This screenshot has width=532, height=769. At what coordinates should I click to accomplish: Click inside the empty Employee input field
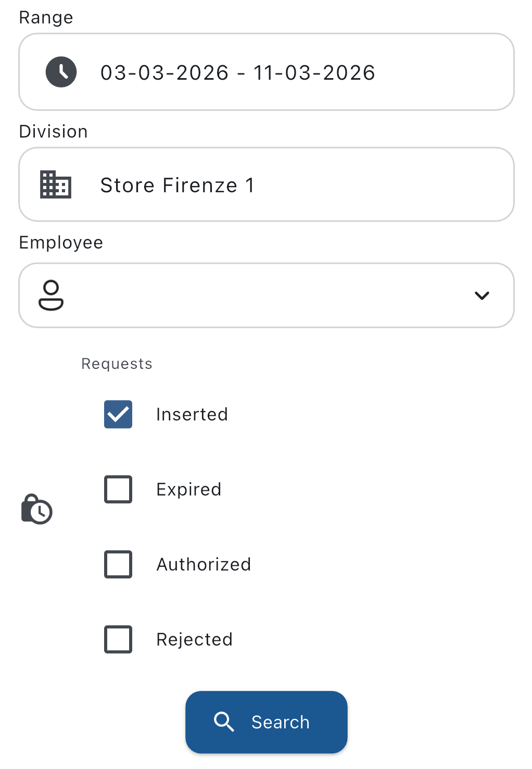260,295
